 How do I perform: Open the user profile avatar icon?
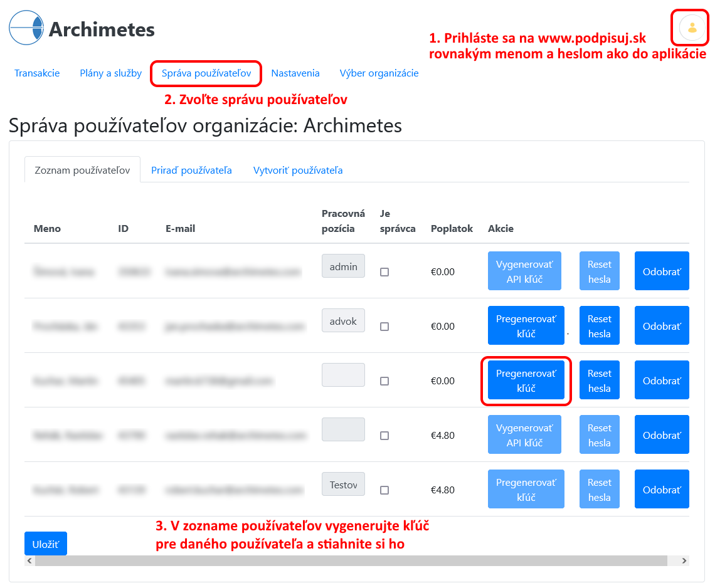coord(692,28)
